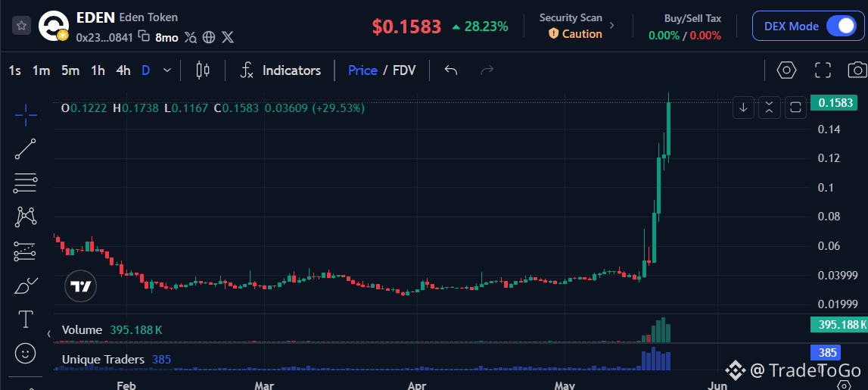868x390 pixels.
Task: Enter fullscreen chart mode
Action: click(823, 70)
